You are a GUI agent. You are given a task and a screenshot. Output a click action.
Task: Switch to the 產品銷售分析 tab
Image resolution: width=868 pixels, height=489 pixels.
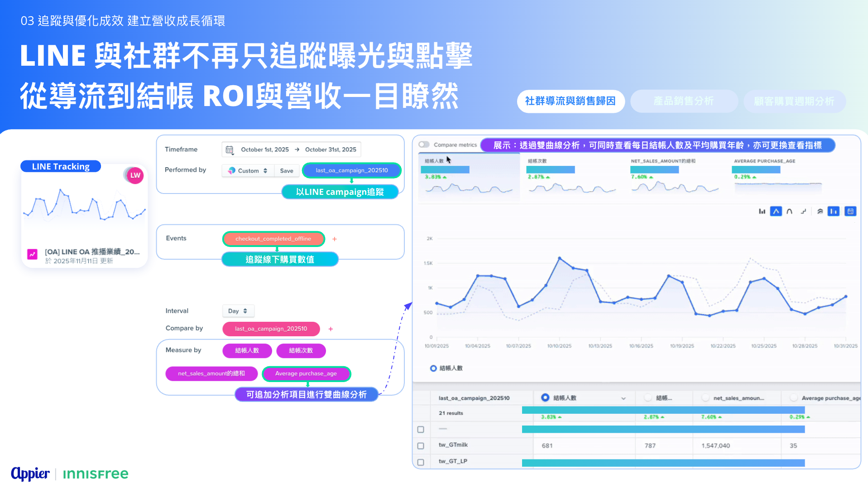(683, 101)
